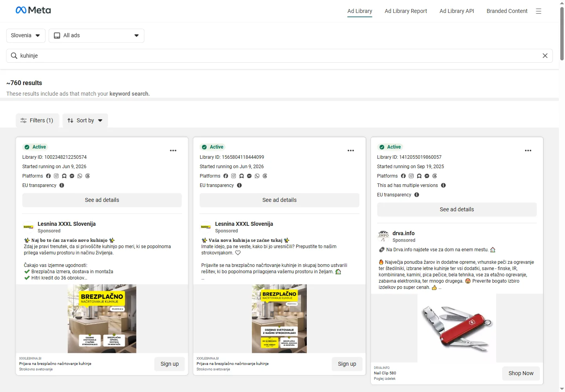Click WhatsApp platform icon on first ad
This screenshot has height=392, width=565.
click(x=80, y=176)
